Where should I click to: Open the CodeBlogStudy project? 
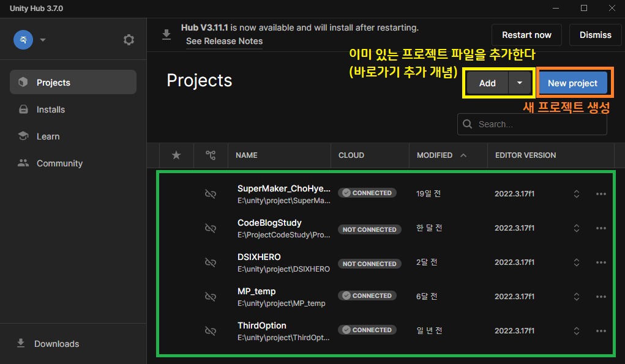click(x=269, y=223)
